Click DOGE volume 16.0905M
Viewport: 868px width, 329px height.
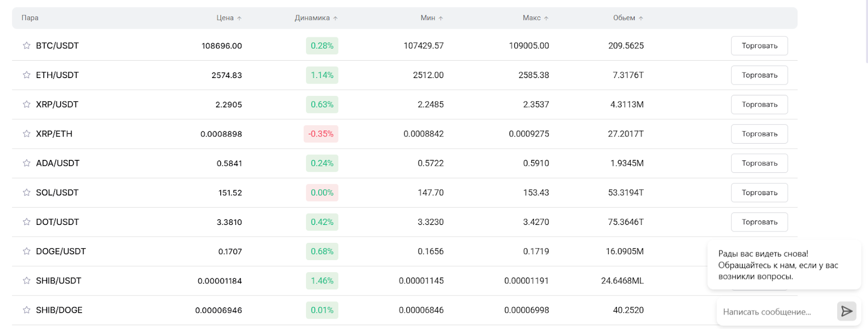click(x=624, y=251)
